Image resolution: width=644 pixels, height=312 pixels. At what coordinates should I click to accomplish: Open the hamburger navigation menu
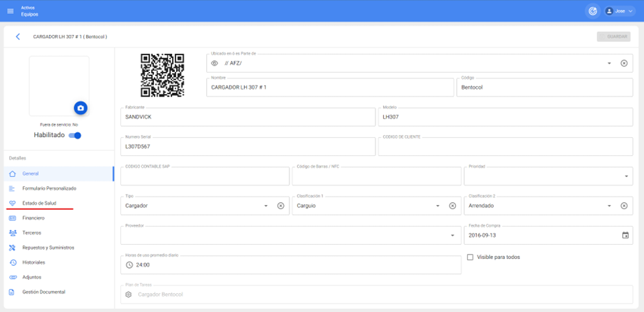tap(10, 11)
